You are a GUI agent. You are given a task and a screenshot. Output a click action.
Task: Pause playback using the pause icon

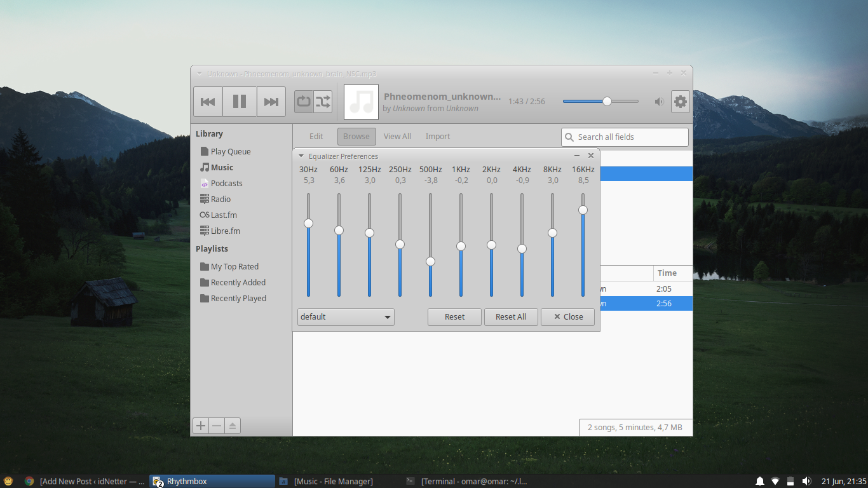(x=240, y=102)
